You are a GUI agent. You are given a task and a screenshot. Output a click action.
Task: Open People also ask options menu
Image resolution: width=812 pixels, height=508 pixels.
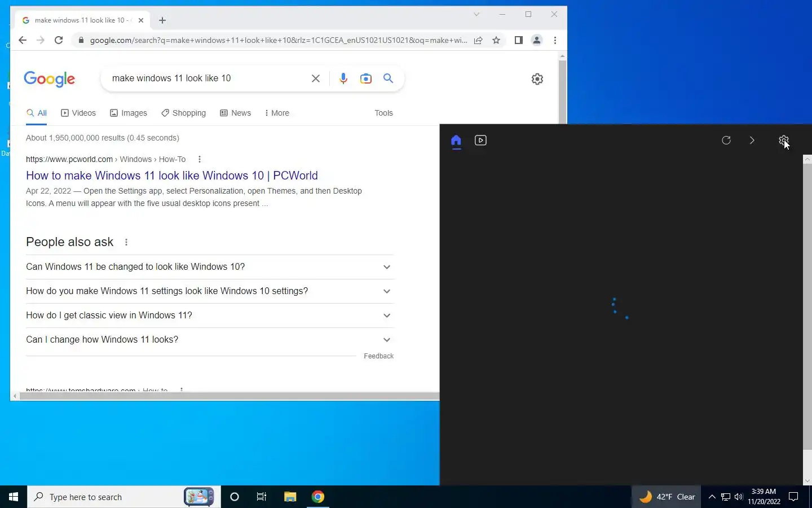coord(126,242)
